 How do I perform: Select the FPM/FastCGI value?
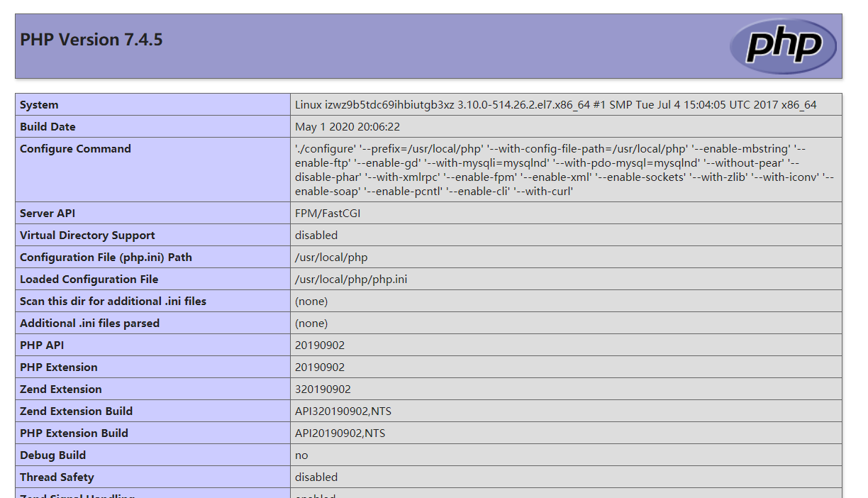click(328, 214)
